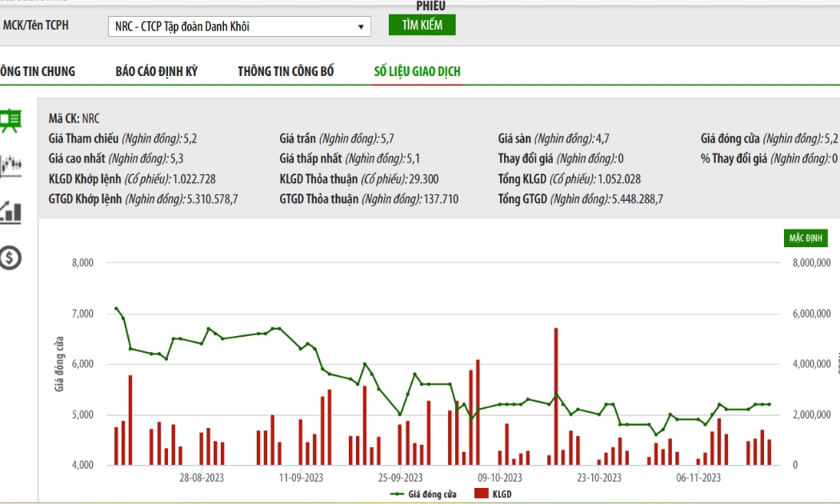Open the green presentation board sidebar icon
840x504 pixels.
coord(10,121)
